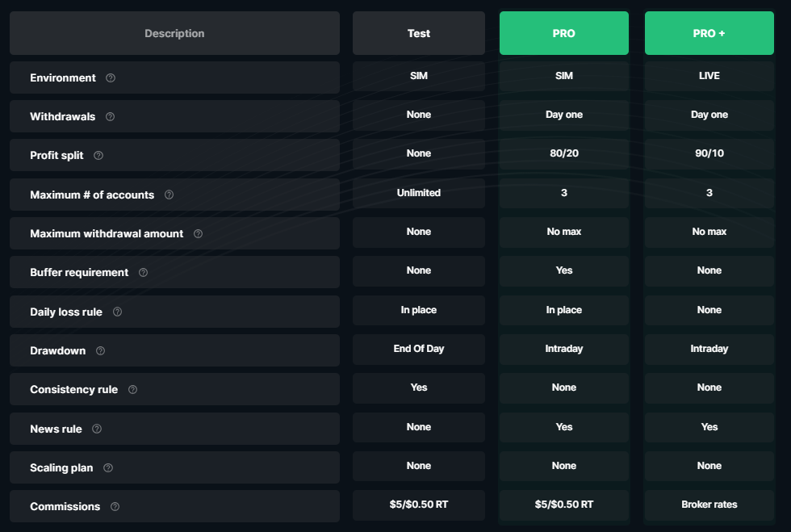Open the Environment help icon
Image resolution: width=791 pixels, height=532 pixels.
111,77
